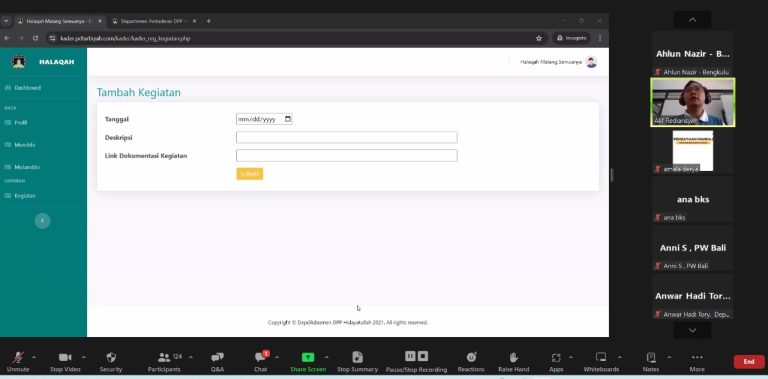768x379 pixels.
Task: Open Apps in Zoom toolbar
Action: point(556,361)
